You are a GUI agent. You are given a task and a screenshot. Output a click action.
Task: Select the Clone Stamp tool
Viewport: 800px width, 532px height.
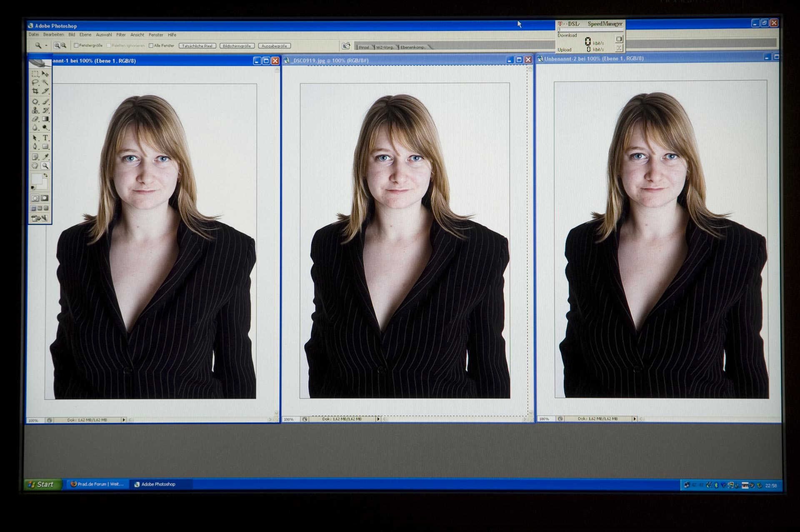click(35, 110)
